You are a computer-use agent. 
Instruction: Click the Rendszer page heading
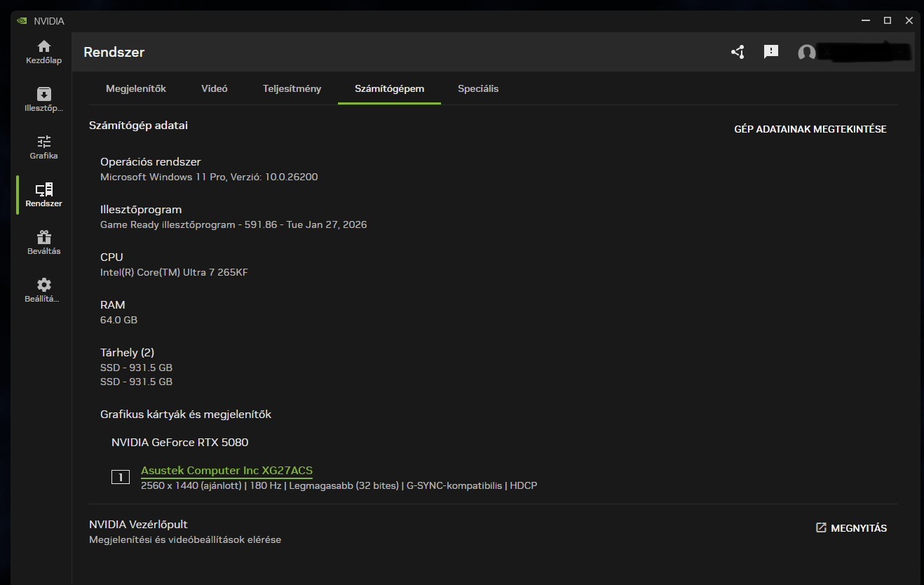pos(114,52)
